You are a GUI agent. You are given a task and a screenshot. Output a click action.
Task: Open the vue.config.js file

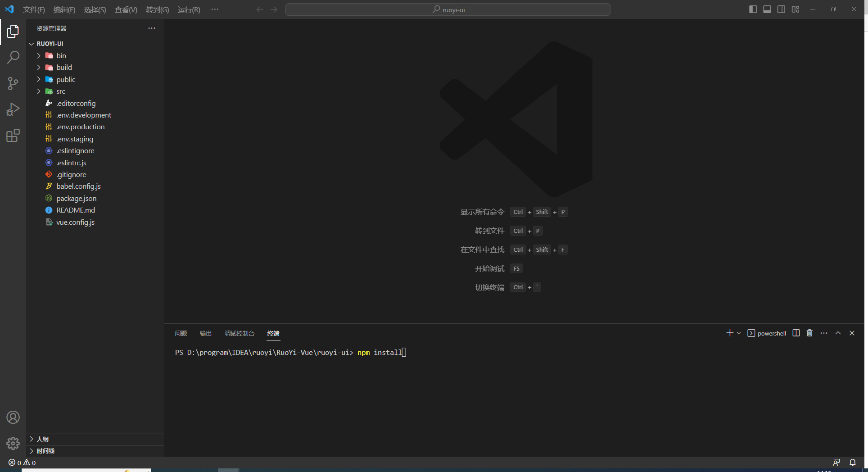95,222
